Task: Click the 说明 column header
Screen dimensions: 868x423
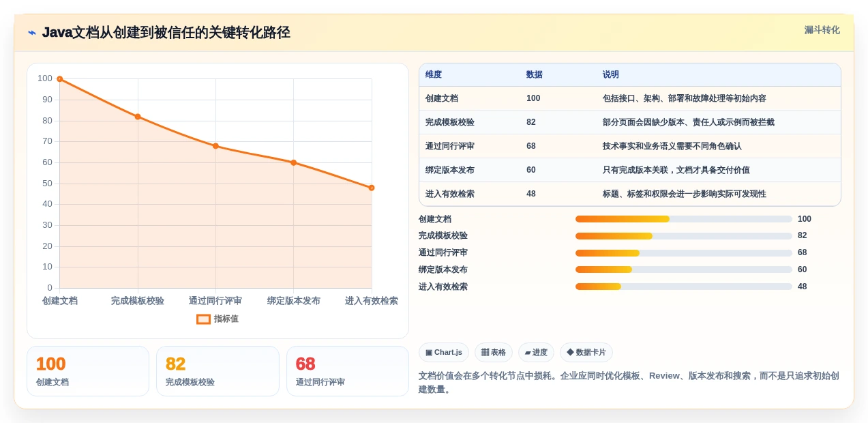Action: [x=611, y=75]
